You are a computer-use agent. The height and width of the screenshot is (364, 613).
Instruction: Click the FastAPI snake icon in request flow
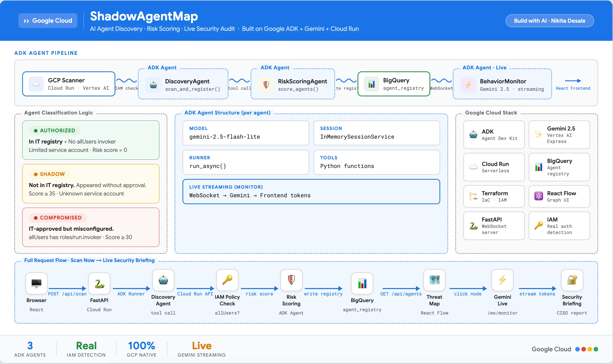(x=99, y=283)
